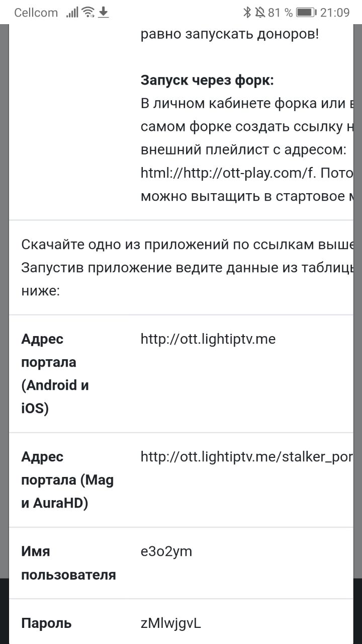
Task: Tap the muted notification bell icon
Action: [260, 13]
